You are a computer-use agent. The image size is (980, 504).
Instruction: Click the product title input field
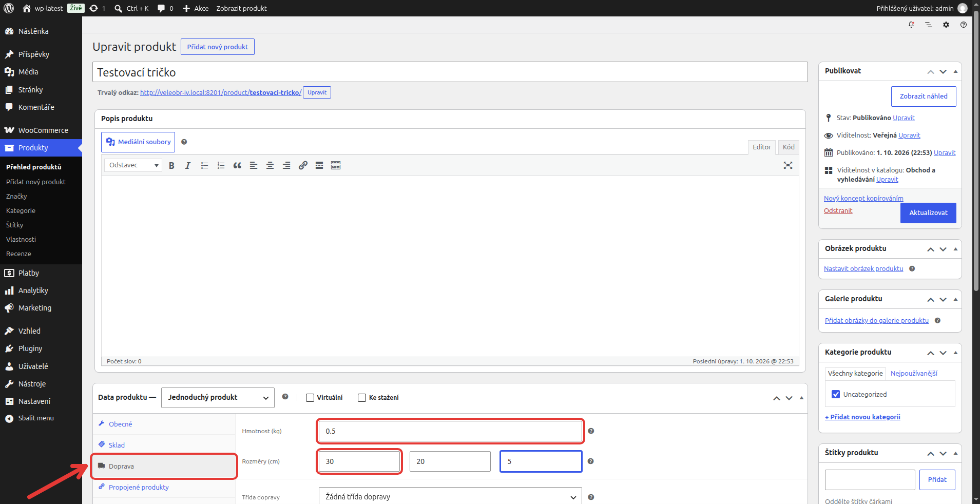450,72
